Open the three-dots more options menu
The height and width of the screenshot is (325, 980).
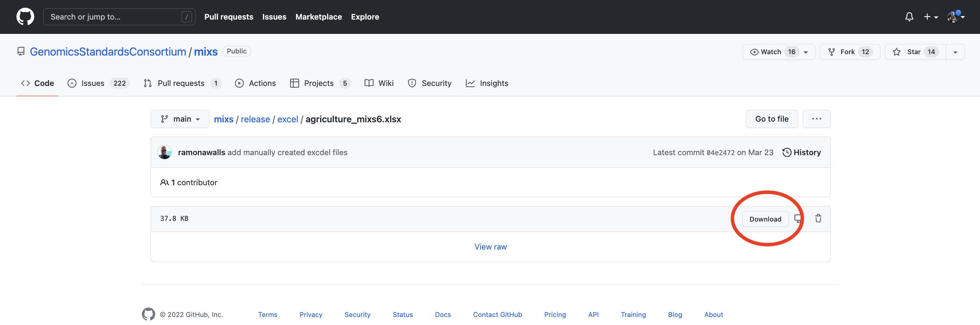(816, 119)
